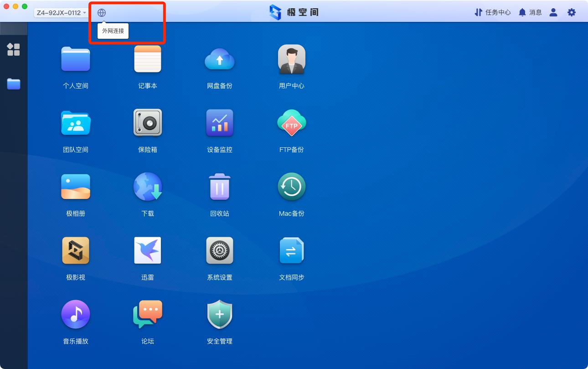Image resolution: width=588 pixels, height=369 pixels.
Task: Open the FTP备份 app
Action: [x=292, y=123]
